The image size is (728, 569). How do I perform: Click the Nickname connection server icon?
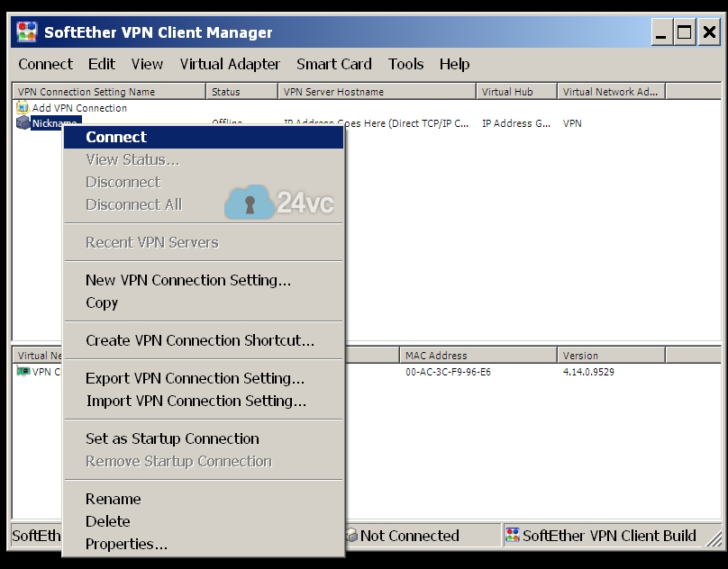23,123
